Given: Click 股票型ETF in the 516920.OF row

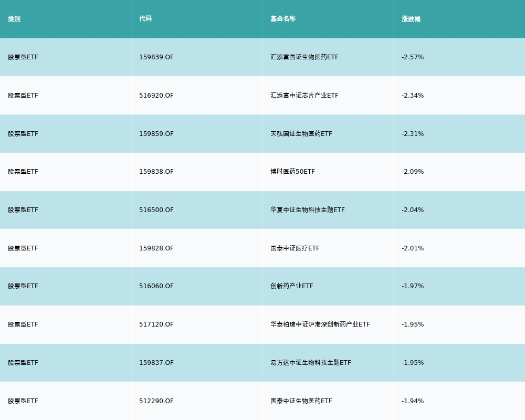Looking at the screenshot, I should click(x=23, y=96).
